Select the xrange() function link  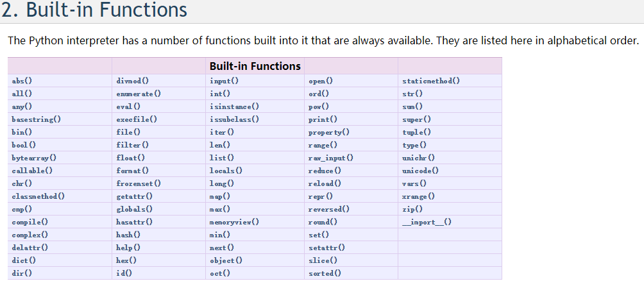click(418, 196)
